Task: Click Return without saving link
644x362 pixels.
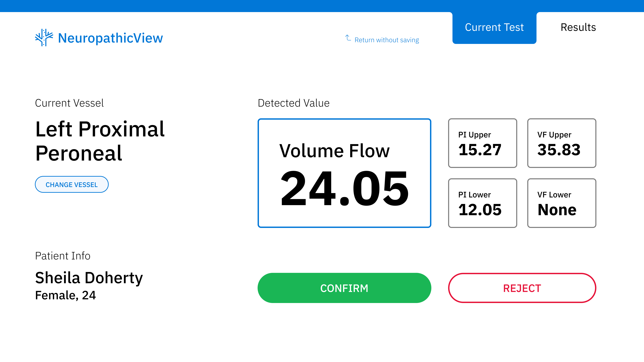Action: pos(387,40)
